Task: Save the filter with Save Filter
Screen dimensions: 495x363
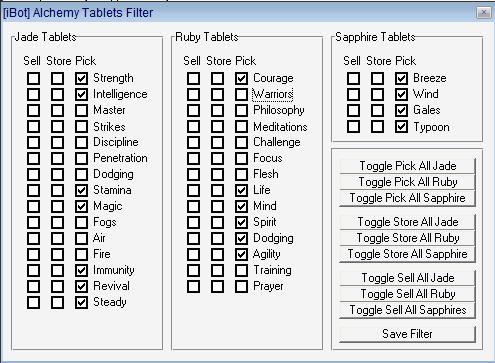Action: click(x=407, y=334)
